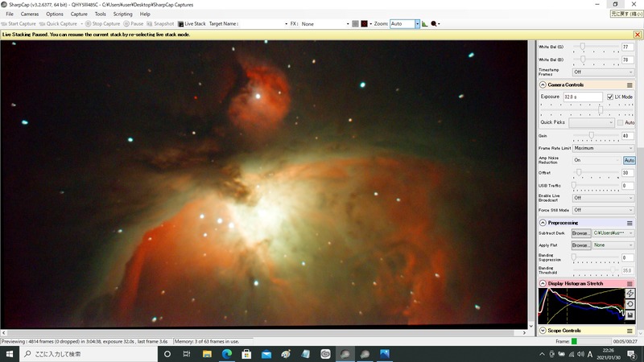The width and height of the screenshot is (644, 362).
Task: Click Start Capture button
Action: tap(19, 24)
